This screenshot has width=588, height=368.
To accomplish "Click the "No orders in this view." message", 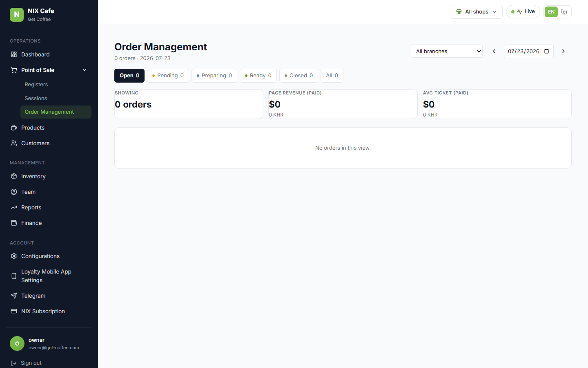I will 343,148.
